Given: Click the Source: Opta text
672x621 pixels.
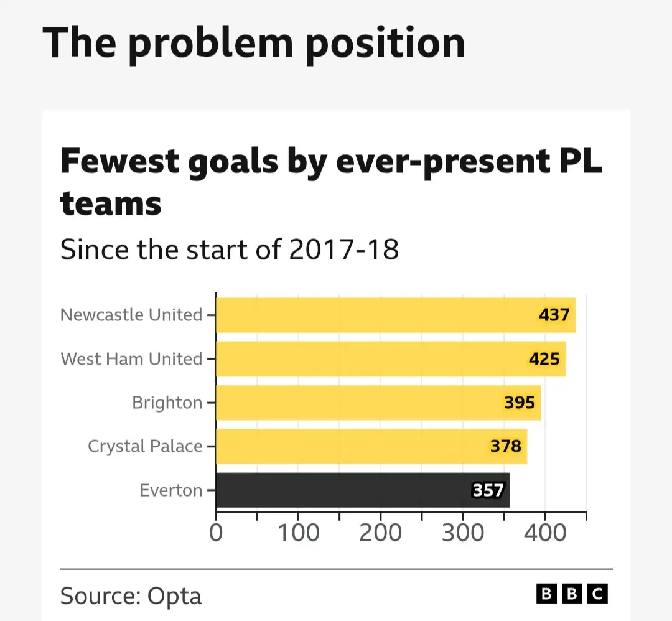Looking at the screenshot, I should [x=131, y=595].
